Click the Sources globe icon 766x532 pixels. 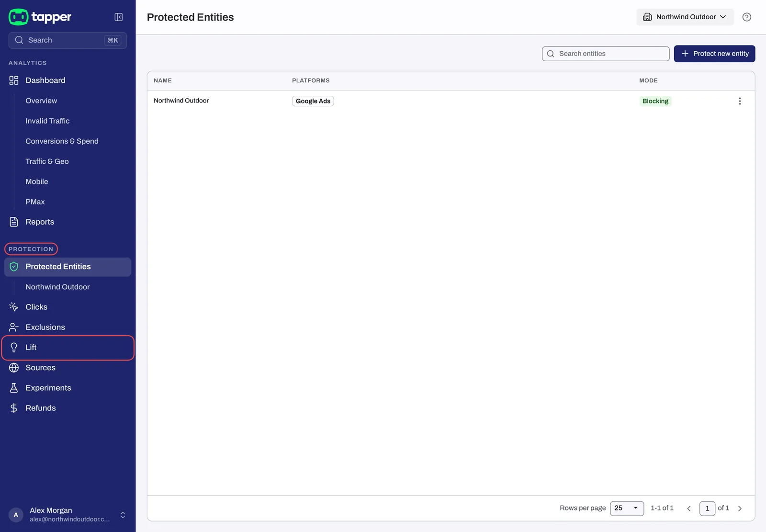(x=14, y=368)
